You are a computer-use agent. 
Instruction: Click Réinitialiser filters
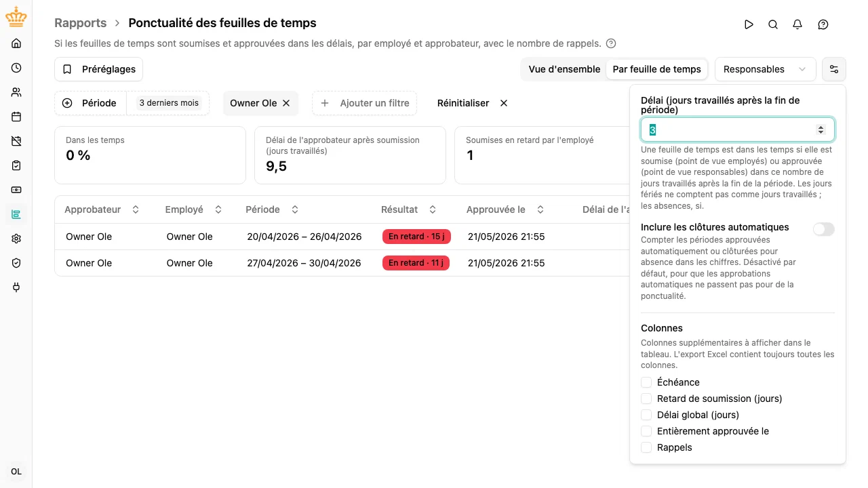[473, 103]
